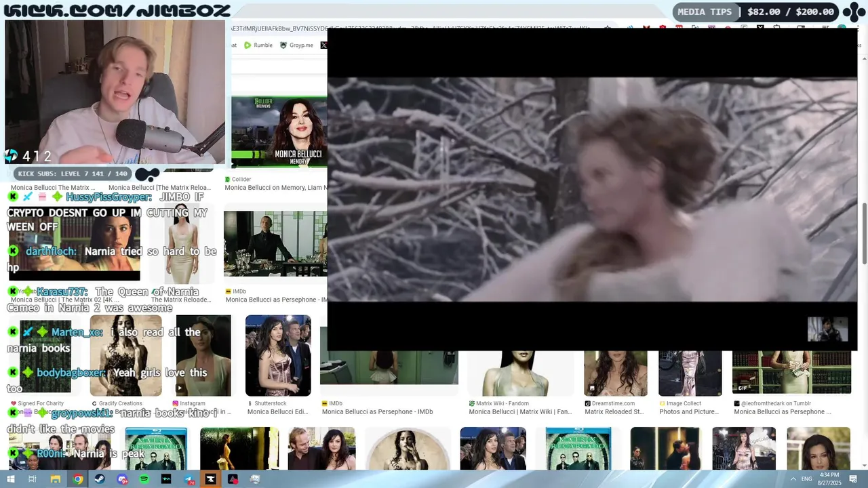Click the scrollbar down arrow
868x488 pixels.
tap(864, 465)
